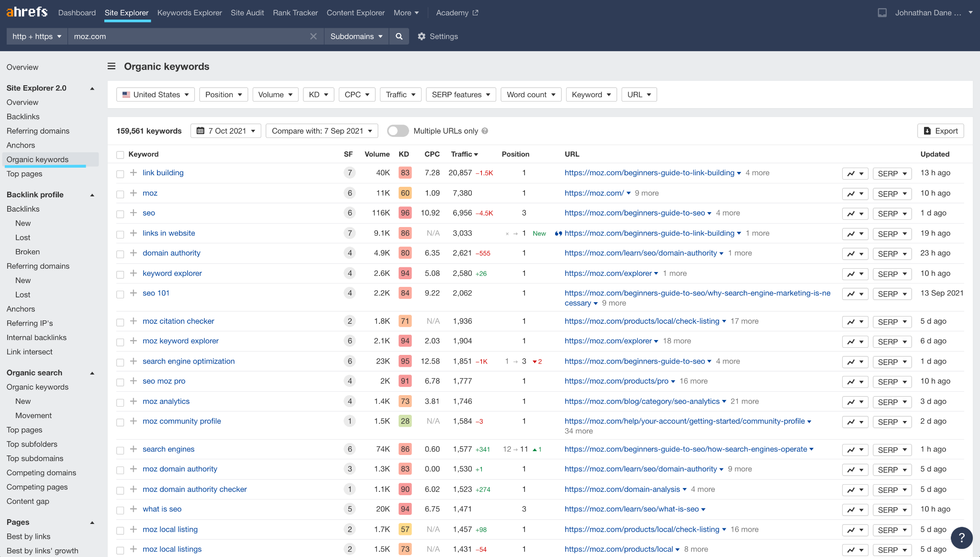Image resolution: width=980 pixels, height=557 pixels.
Task: Check the 'moz citation checker' row checkbox
Action: [x=120, y=322]
